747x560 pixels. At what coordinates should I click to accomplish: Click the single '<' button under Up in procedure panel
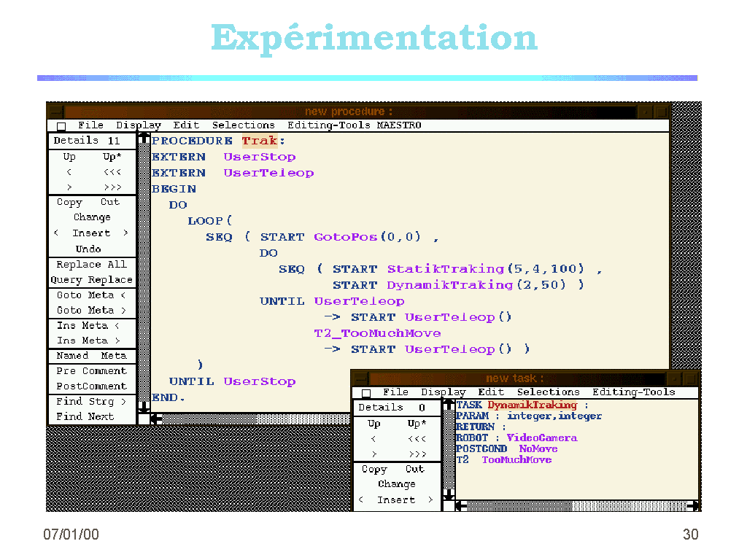tap(69, 172)
